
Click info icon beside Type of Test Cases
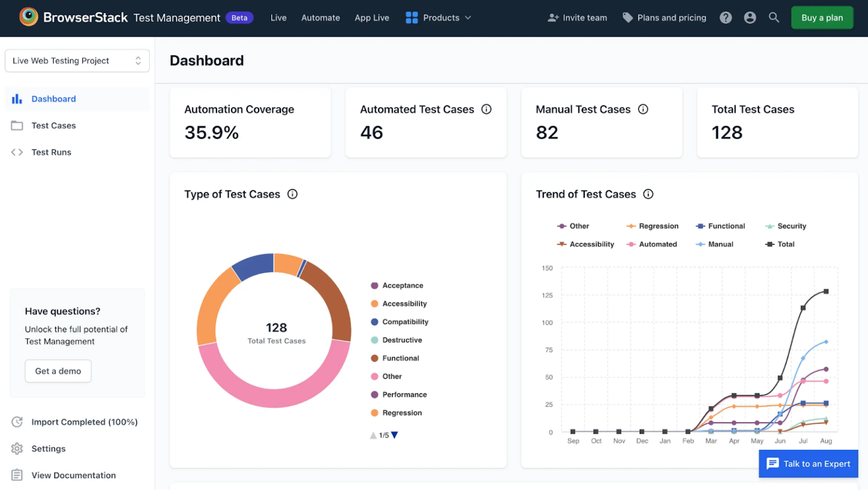pos(292,194)
